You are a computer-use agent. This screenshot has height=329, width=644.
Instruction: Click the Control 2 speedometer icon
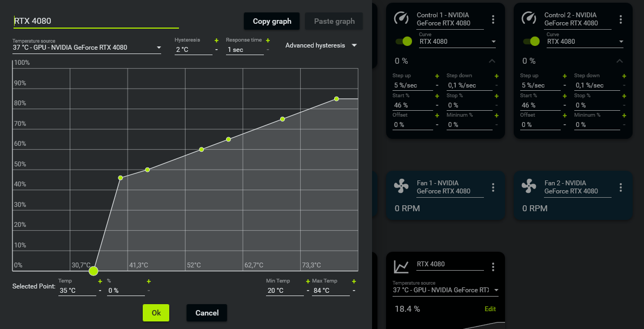529,18
